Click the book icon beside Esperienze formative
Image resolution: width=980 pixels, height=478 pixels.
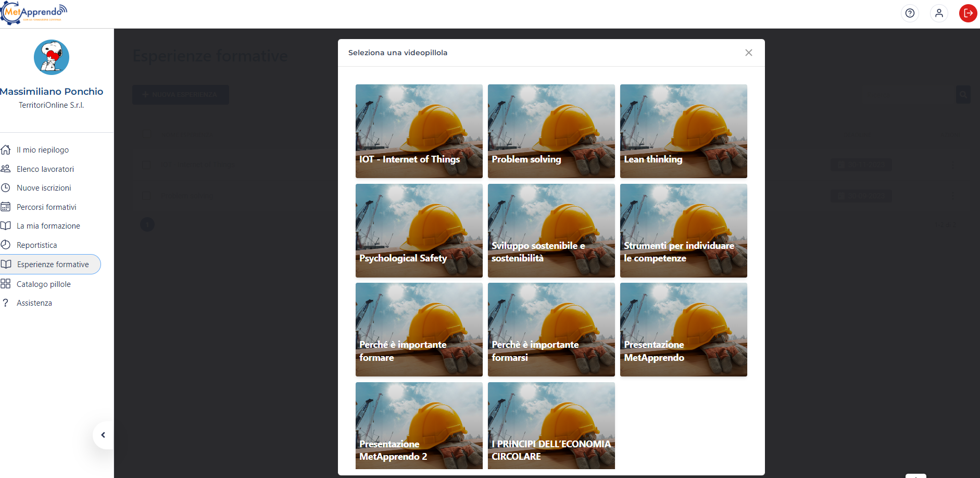6,264
